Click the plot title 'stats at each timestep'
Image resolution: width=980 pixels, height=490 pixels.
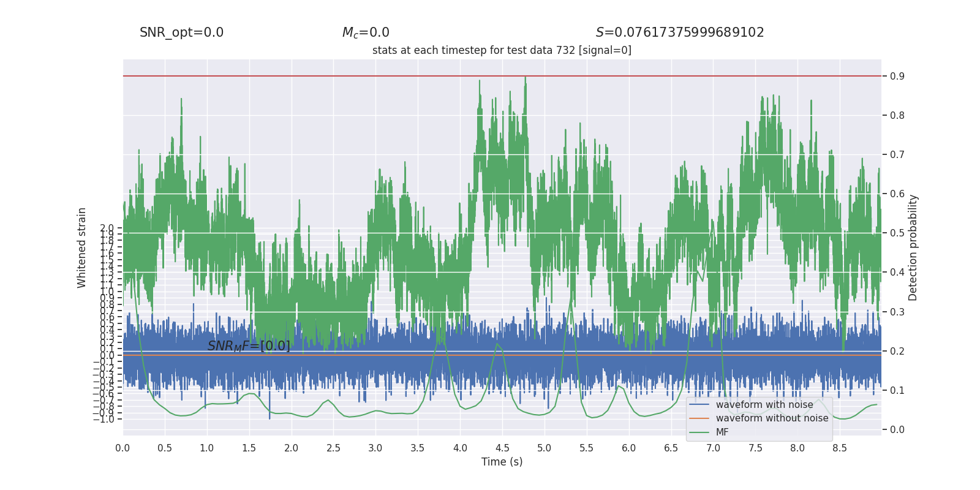click(x=502, y=50)
